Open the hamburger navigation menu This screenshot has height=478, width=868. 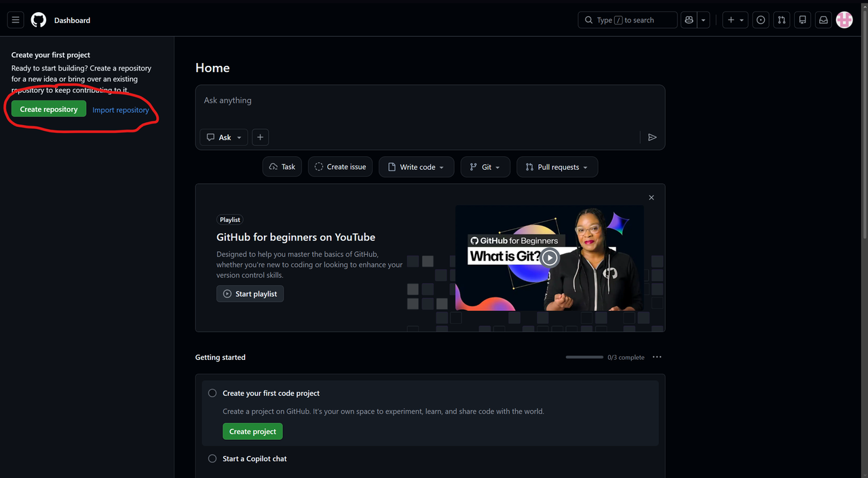tap(16, 20)
